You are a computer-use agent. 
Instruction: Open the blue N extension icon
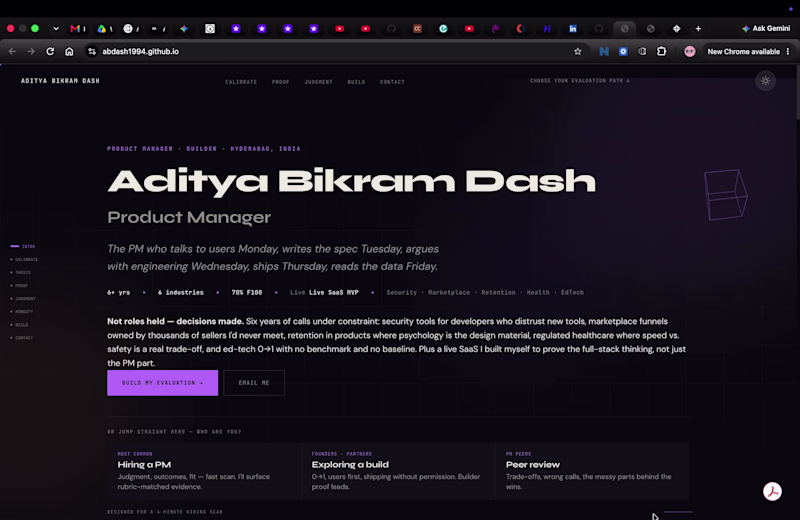604,52
